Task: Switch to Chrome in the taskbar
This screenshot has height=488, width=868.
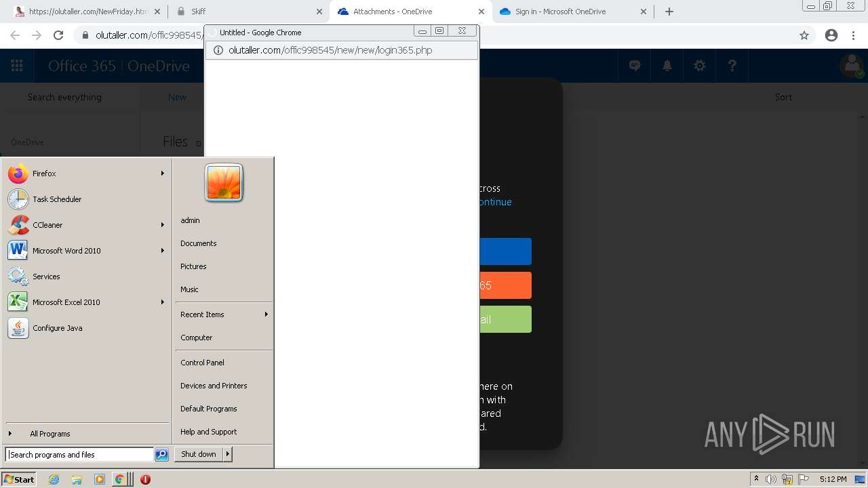Action: [120, 479]
